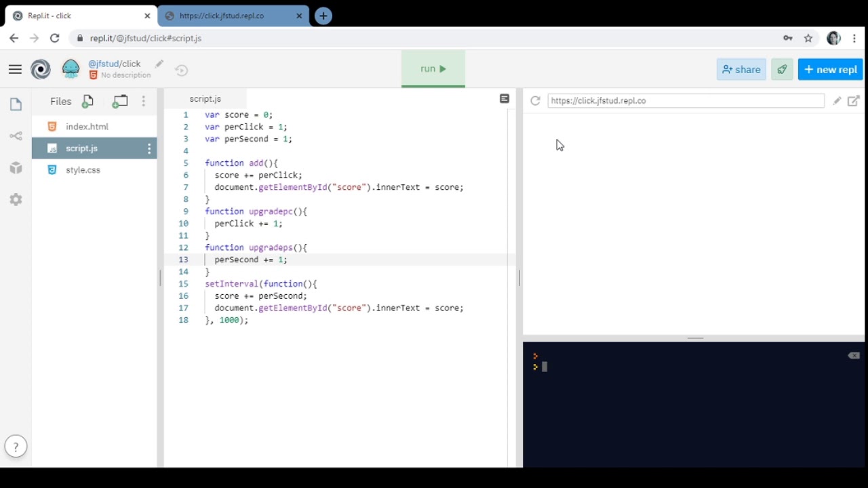Open script.js three-dot options menu
Viewport: 868px width, 488px height.
click(x=149, y=148)
